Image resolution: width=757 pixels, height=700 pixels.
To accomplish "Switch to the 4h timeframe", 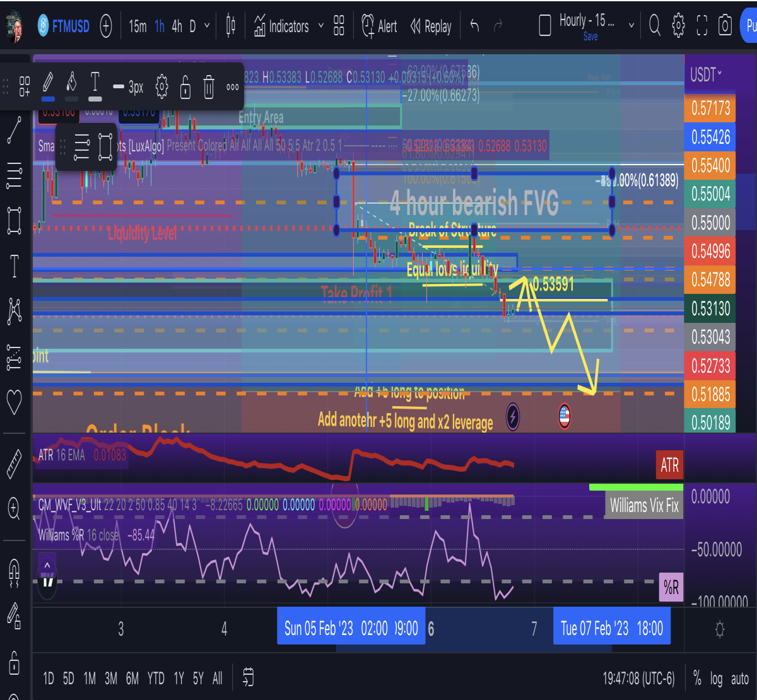I will [177, 26].
